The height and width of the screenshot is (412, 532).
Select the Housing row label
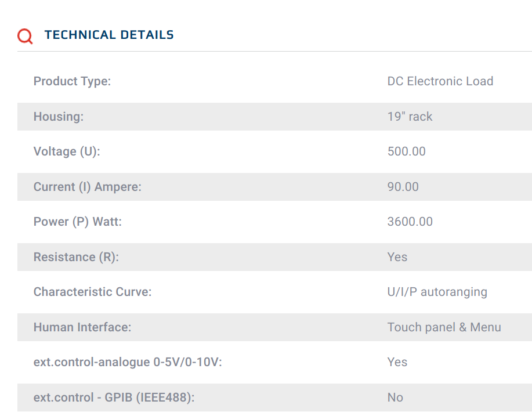[x=59, y=117]
